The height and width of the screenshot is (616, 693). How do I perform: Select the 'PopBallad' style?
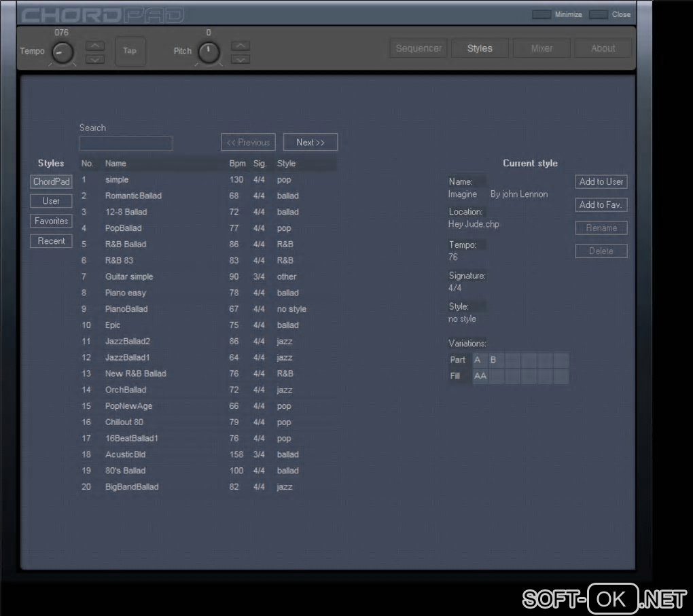click(208, 228)
